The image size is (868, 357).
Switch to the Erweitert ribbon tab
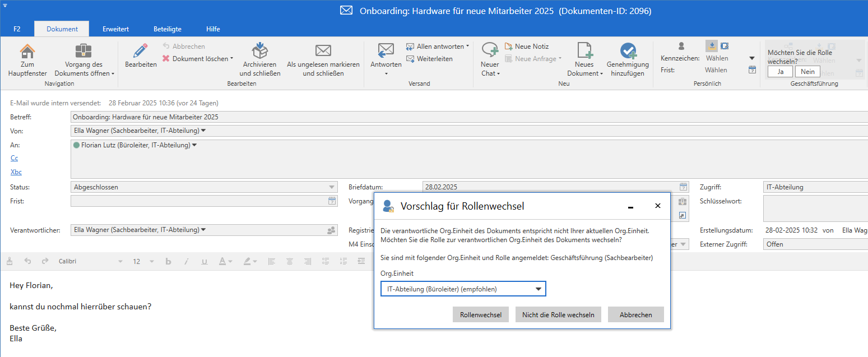point(116,29)
